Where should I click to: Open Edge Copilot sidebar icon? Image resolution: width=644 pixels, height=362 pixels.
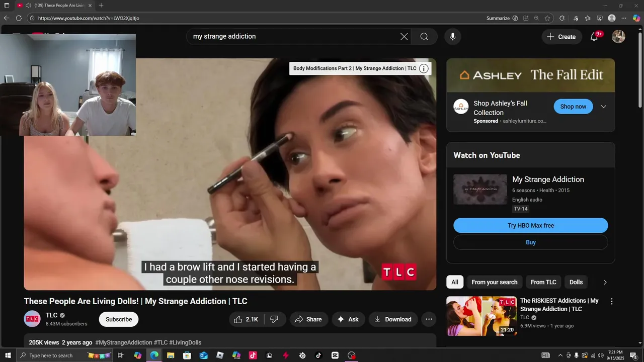click(636, 18)
